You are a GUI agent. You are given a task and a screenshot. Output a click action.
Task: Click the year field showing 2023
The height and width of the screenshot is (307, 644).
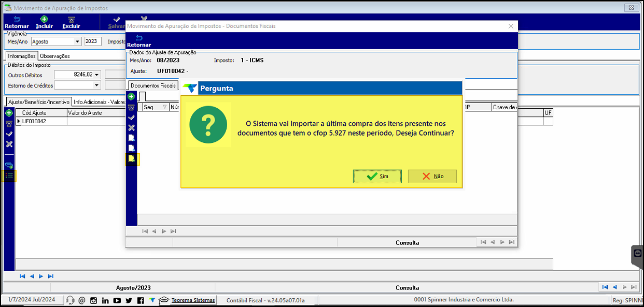93,41
